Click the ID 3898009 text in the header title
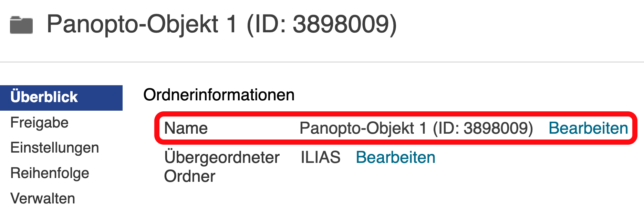The width and height of the screenshot is (644, 211). (x=322, y=24)
